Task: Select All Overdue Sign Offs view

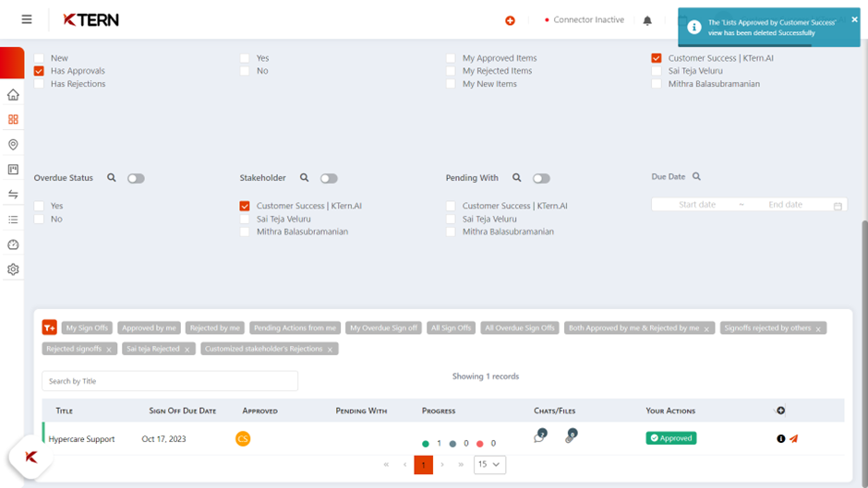Action: 520,328
